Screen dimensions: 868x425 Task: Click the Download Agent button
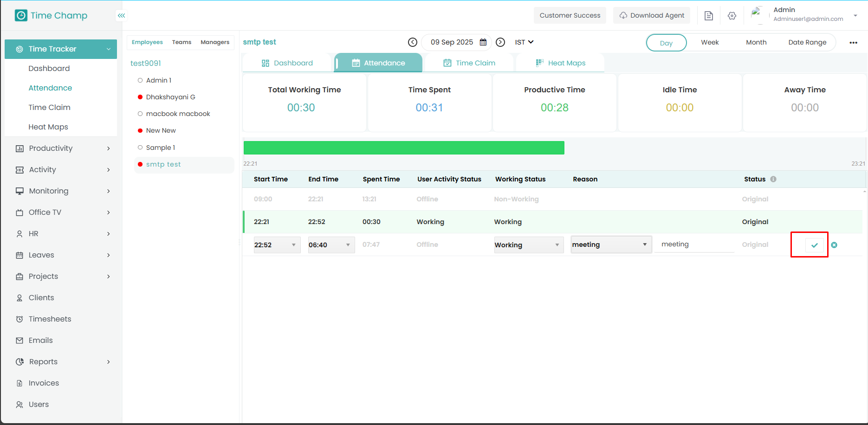pos(652,15)
